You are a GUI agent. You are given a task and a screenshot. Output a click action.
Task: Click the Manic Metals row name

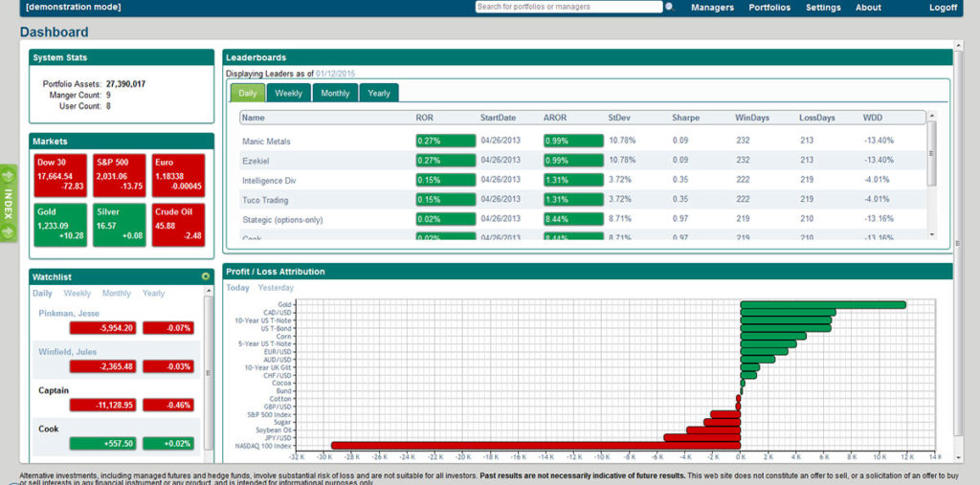pyautogui.click(x=266, y=142)
